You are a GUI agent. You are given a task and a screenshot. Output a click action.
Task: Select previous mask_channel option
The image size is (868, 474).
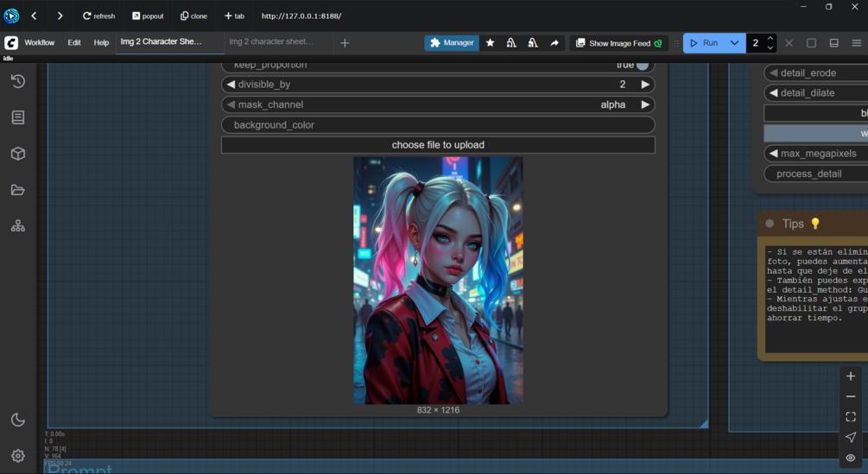[231, 104]
